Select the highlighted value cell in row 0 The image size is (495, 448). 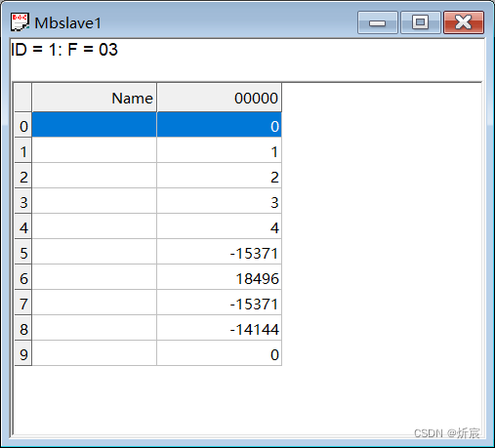click(219, 125)
